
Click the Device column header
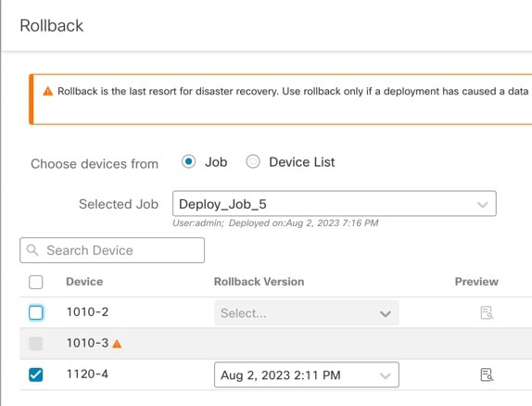point(84,282)
